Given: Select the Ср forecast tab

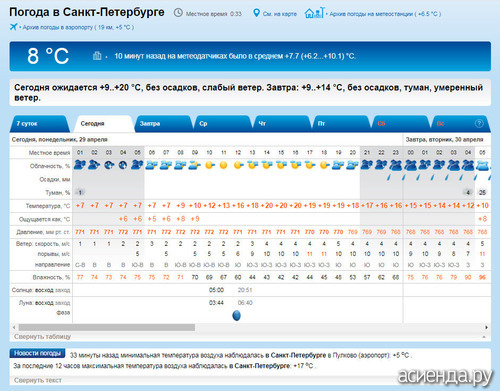Looking at the screenshot, I should (222, 124).
